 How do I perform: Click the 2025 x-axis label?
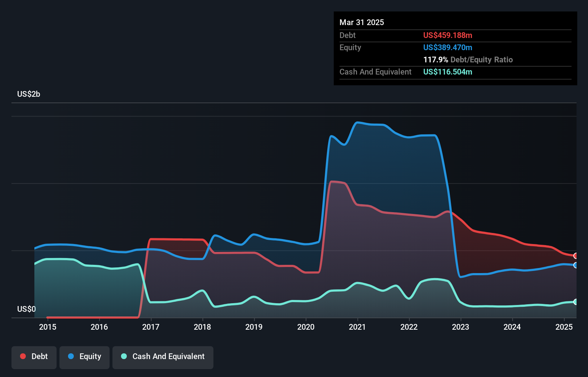pos(564,327)
